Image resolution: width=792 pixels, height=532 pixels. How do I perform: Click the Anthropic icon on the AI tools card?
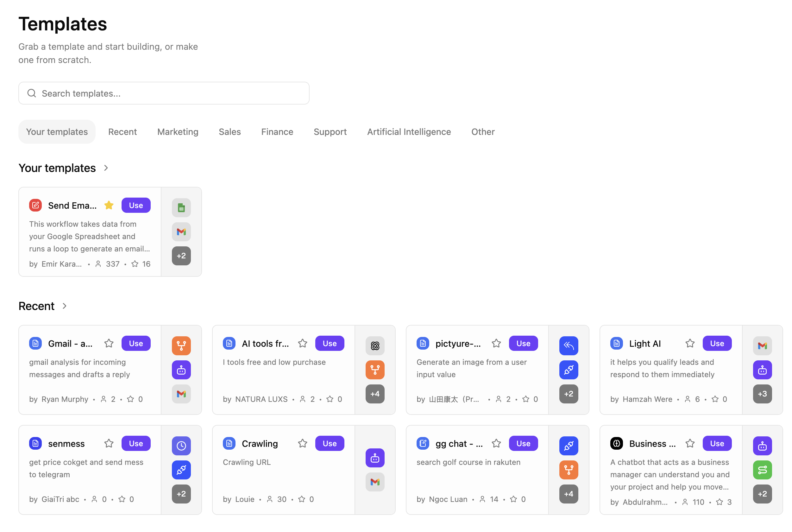[375, 346]
